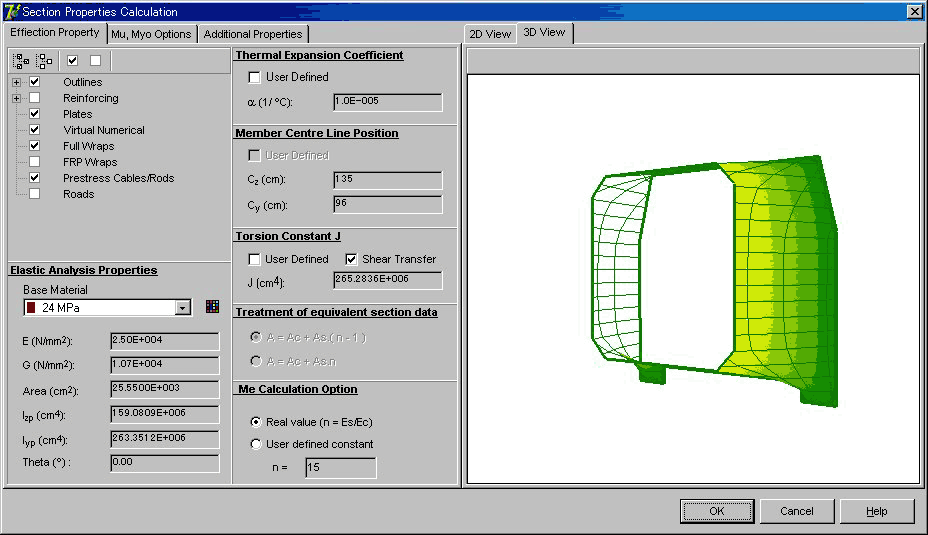The image size is (928, 535).
Task: Select the Virtual Numerical tree label
Action: [x=104, y=130]
